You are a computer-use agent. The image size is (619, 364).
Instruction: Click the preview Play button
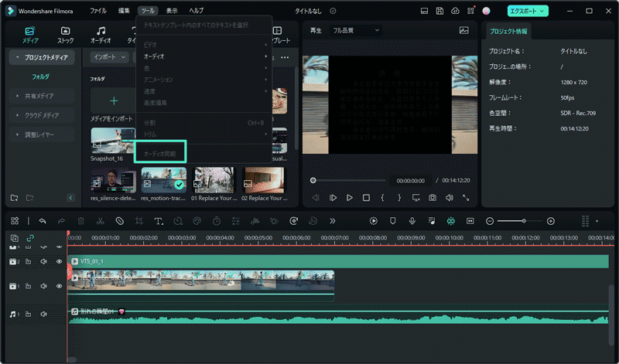[350, 198]
